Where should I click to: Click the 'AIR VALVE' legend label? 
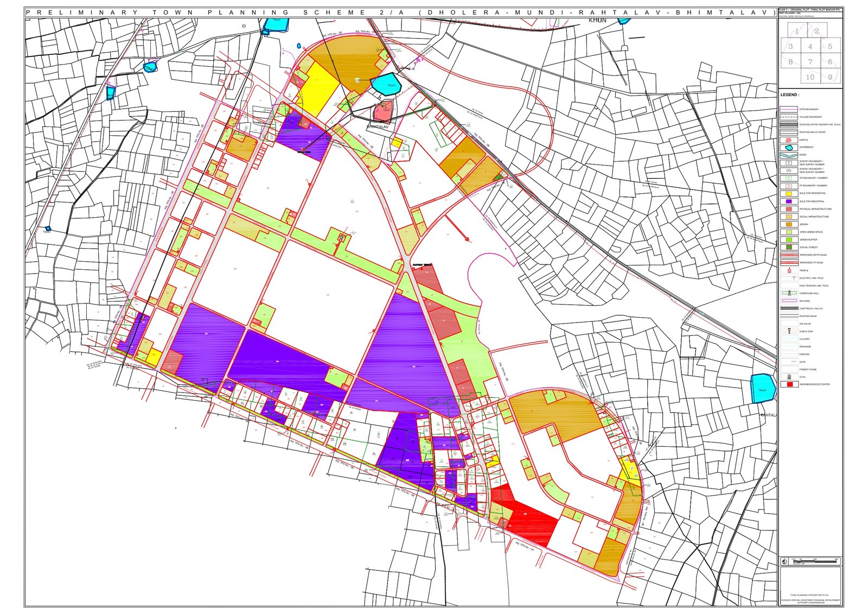[x=805, y=324]
